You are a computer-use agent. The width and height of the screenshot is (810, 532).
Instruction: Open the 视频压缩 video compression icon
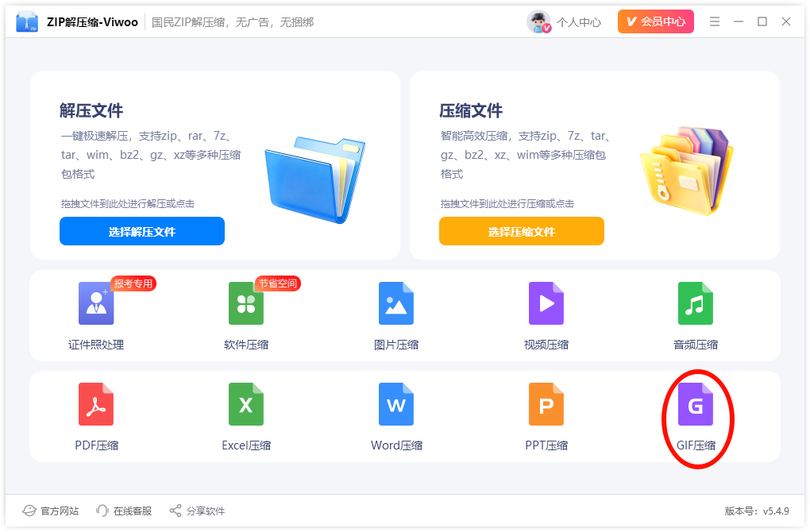546,303
